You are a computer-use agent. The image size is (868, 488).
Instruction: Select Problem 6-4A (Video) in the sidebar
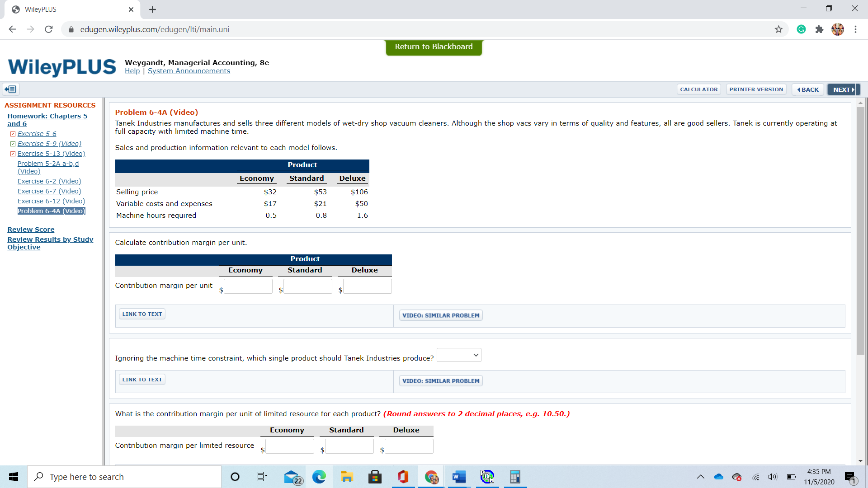(x=51, y=211)
